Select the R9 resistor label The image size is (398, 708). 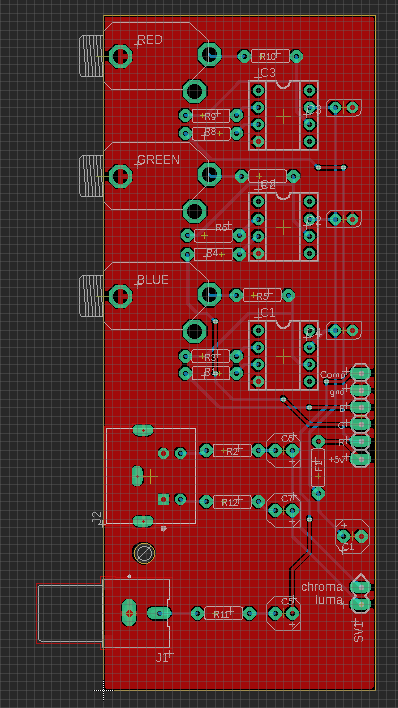click(210, 116)
